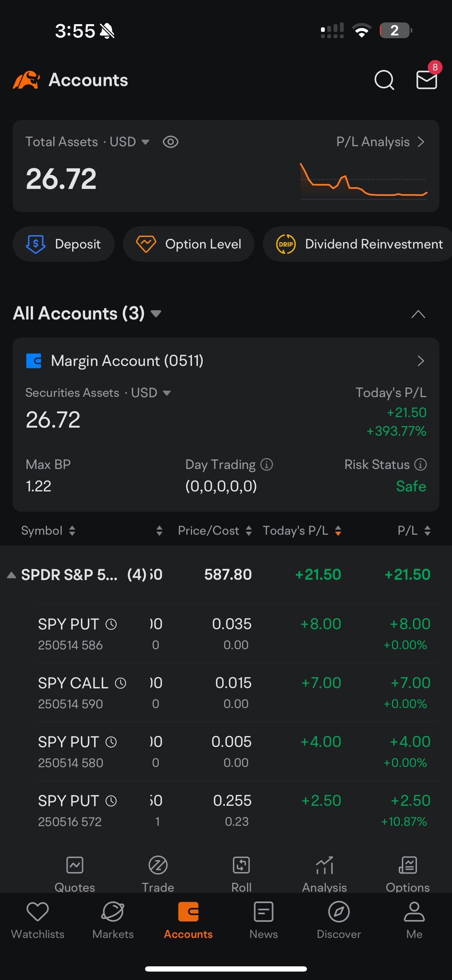452x980 pixels.
Task: Tap the Quotes chart icon
Action: 75,865
